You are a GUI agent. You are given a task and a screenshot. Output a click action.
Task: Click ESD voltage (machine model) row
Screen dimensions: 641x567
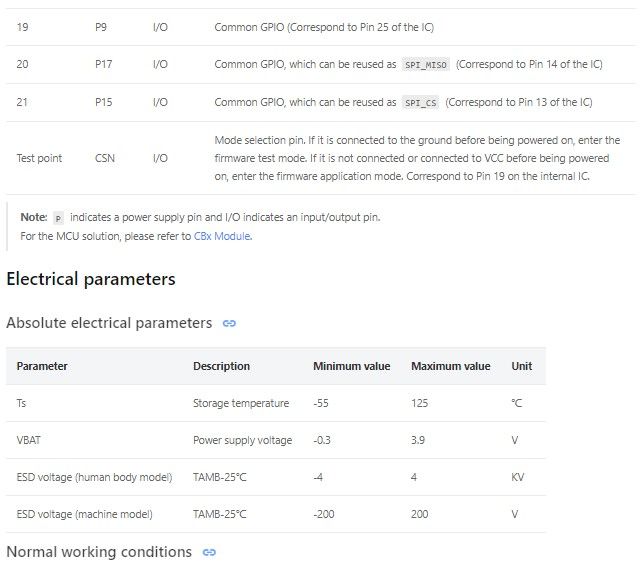tap(276, 514)
